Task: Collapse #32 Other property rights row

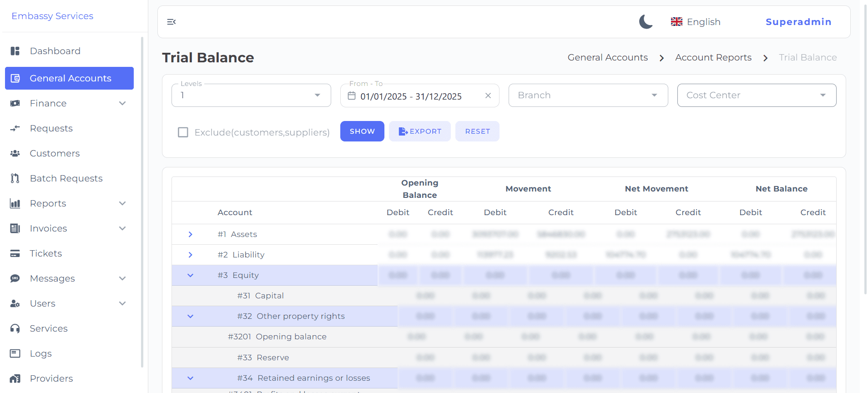Action: point(190,316)
